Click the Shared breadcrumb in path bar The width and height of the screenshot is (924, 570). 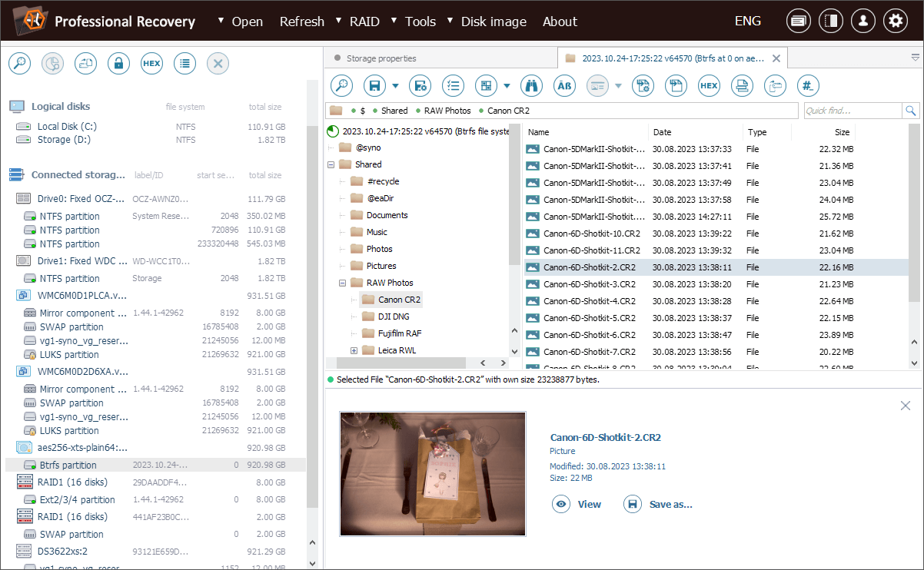[394, 111]
